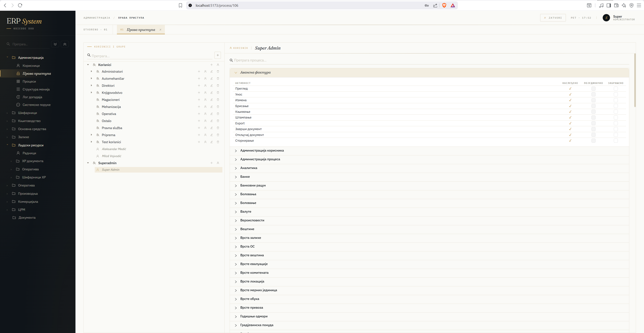Click the АДМИНИСТРАЦИЈА breadcrumb link

(x=97, y=18)
